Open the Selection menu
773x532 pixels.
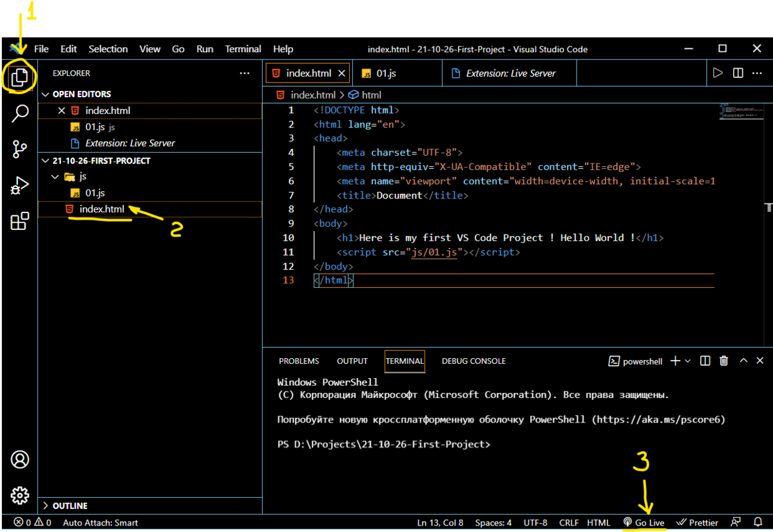pyautogui.click(x=108, y=49)
